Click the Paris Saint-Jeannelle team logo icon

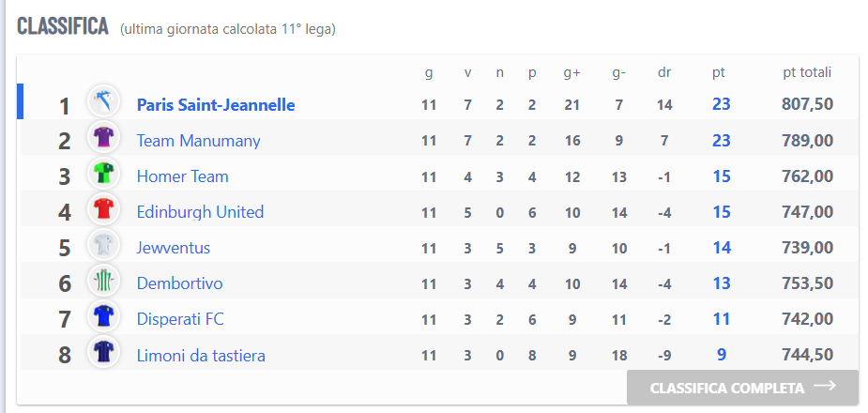pos(103,101)
